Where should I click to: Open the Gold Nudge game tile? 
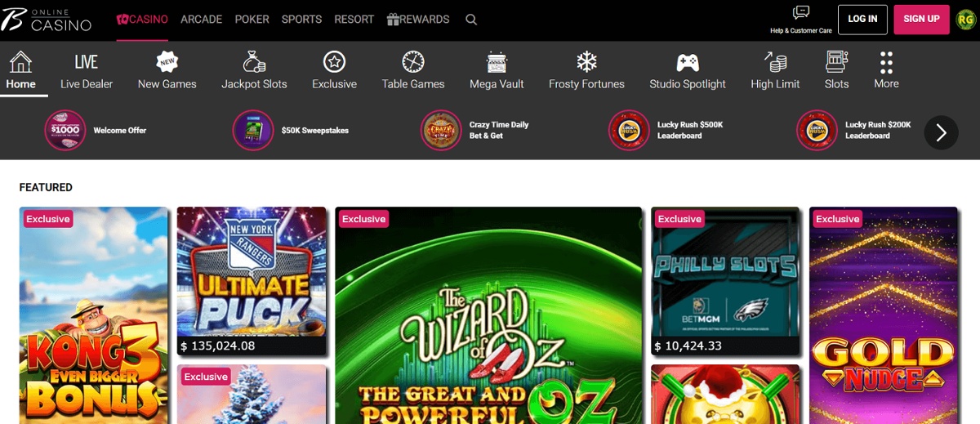click(884, 315)
